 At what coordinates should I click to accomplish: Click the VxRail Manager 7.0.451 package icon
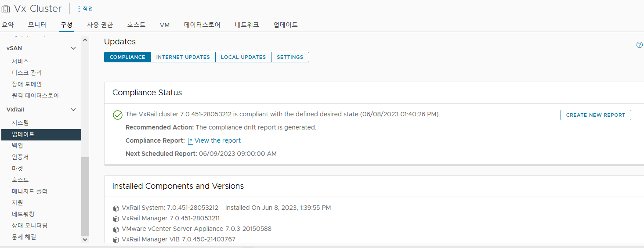116,219
